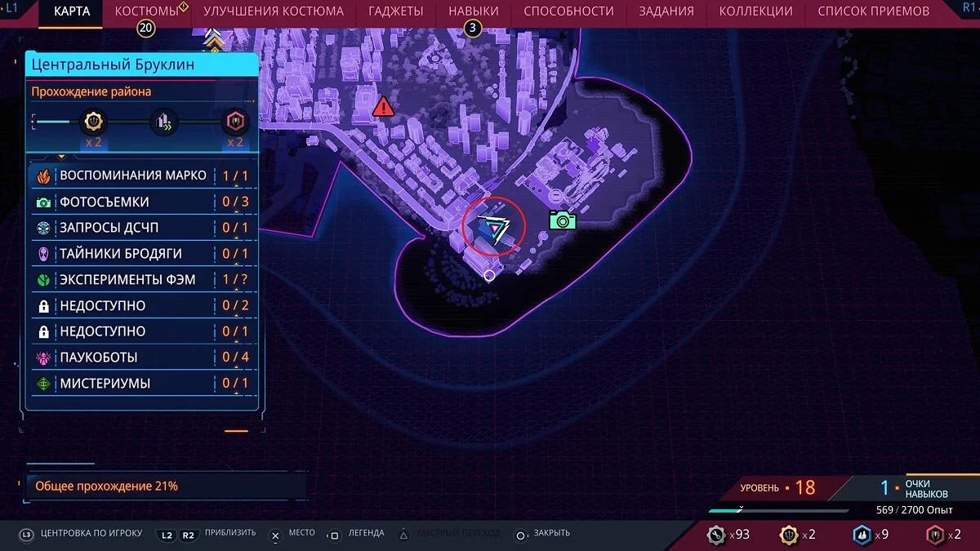Open the КАРТА tab
This screenshot has width=980, height=551.
click(x=72, y=11)
